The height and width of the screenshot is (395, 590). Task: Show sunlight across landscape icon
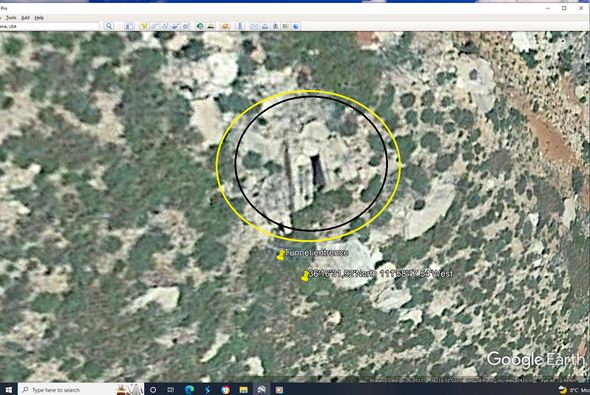click(x=211, y=26)
